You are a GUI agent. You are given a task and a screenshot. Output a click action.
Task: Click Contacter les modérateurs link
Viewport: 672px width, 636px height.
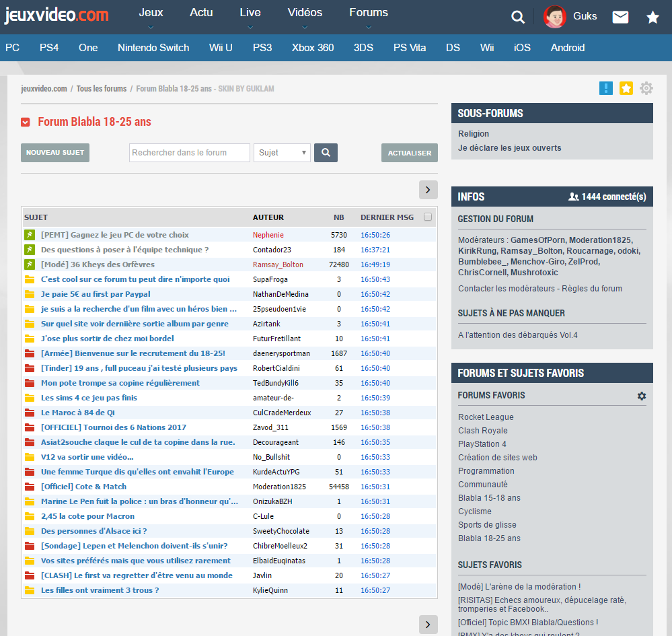(x=507, y=289)
